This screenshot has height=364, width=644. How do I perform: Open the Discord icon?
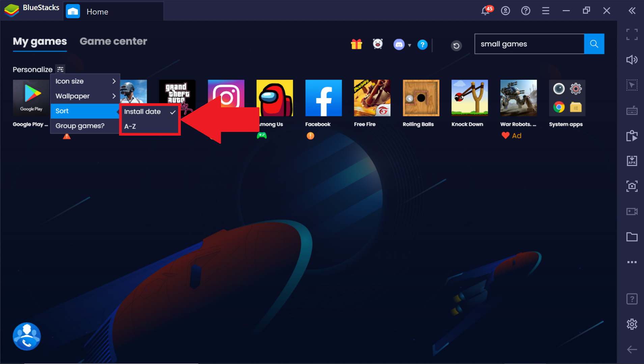tap(399, 45)
